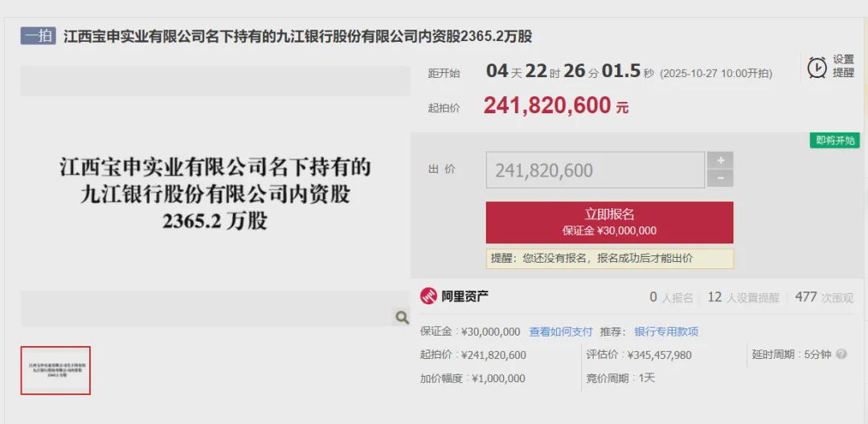868x424 pixels.
Task: Click the 12人设置提醒 counter
Action: coord(743,297)
